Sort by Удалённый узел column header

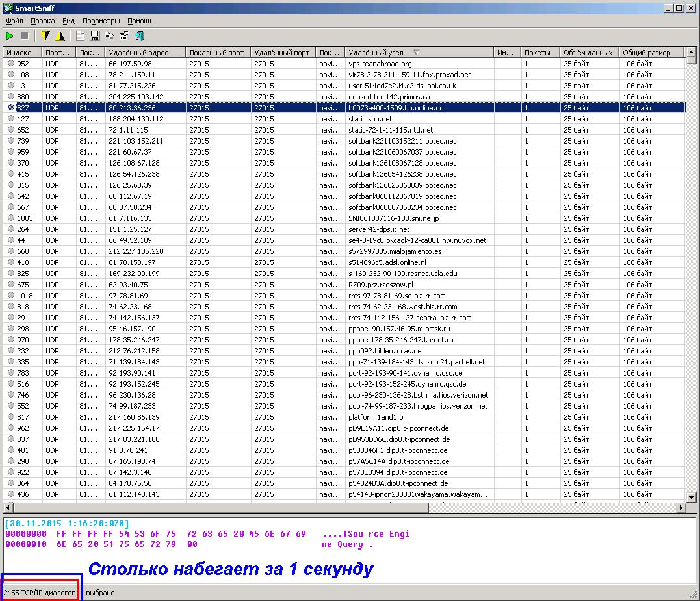(419, 53)
